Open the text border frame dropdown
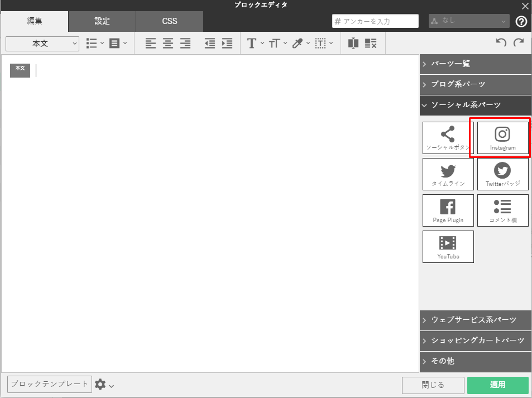Screen dimensions: 532x398 (x=324, y=44)
